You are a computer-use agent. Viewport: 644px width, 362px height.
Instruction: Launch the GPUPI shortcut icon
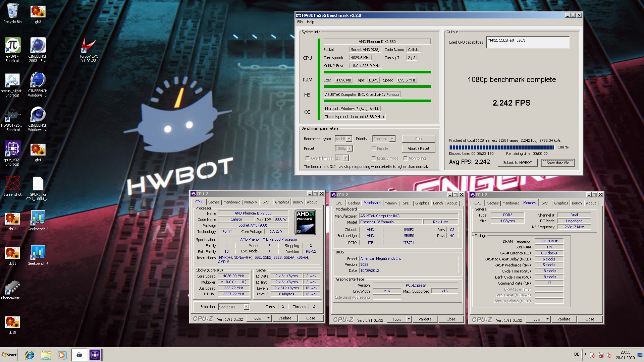[12, 50]
